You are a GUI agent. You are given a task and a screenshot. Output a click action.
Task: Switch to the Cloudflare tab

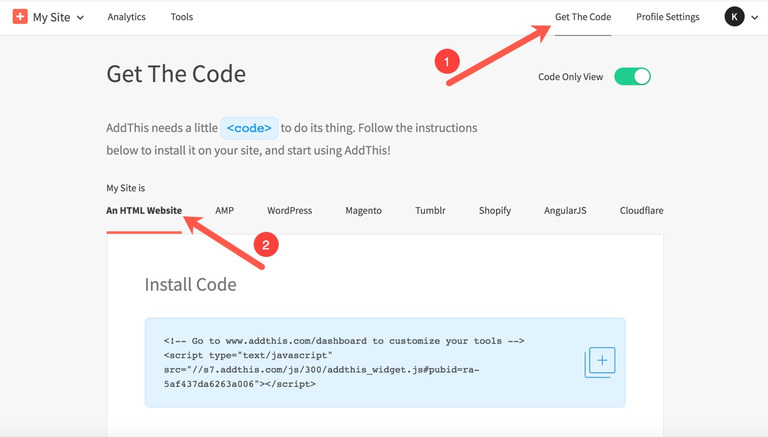[642, 211]
